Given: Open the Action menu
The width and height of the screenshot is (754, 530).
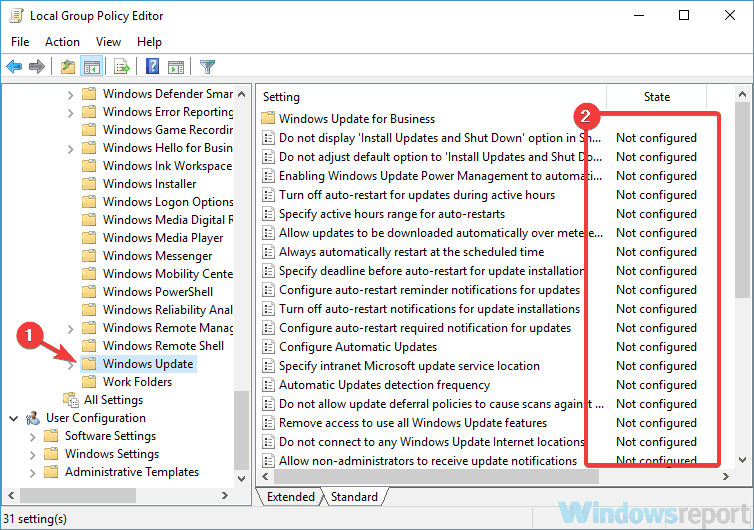Looking at the screenshot, I should pyautogui.click(x=63, y=42).
